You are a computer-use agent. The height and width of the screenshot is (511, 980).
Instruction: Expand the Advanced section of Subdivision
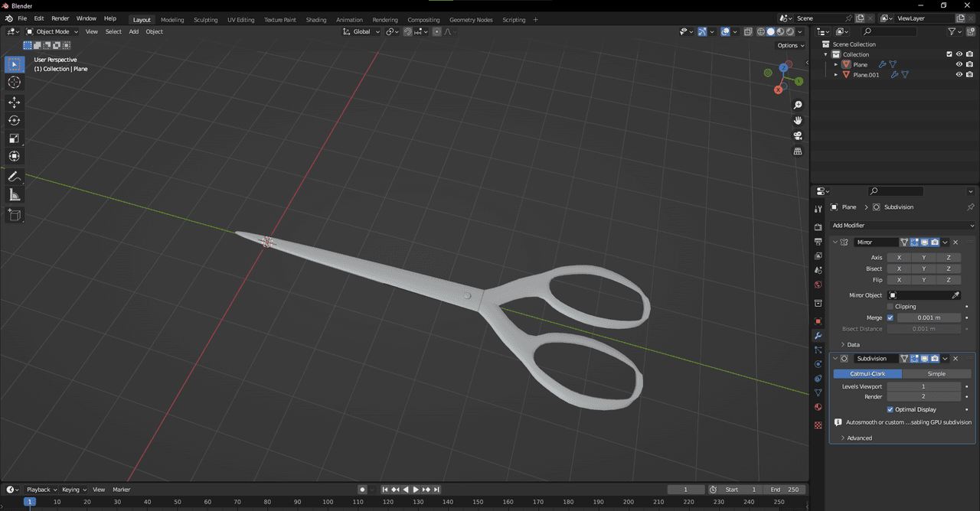(x=859, y=438)
